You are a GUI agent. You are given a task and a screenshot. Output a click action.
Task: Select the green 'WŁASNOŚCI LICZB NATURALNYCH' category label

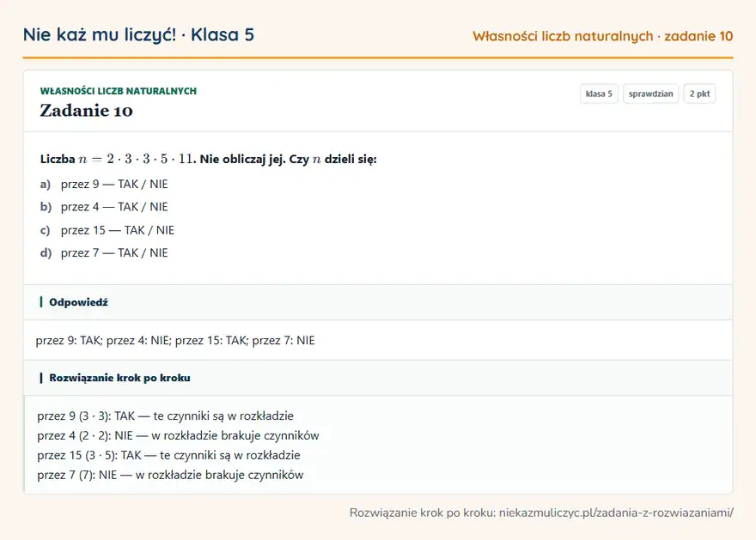pos(119,91)
